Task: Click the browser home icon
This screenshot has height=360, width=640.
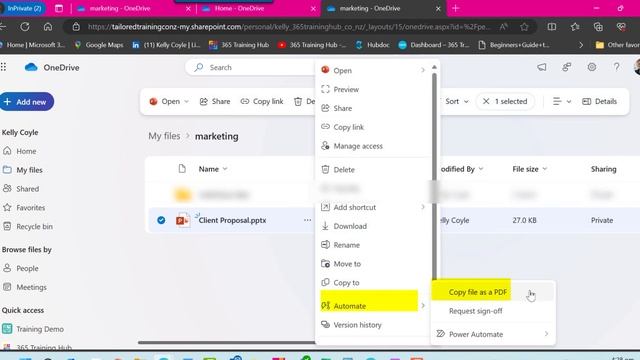Action: tap(48, 27)
